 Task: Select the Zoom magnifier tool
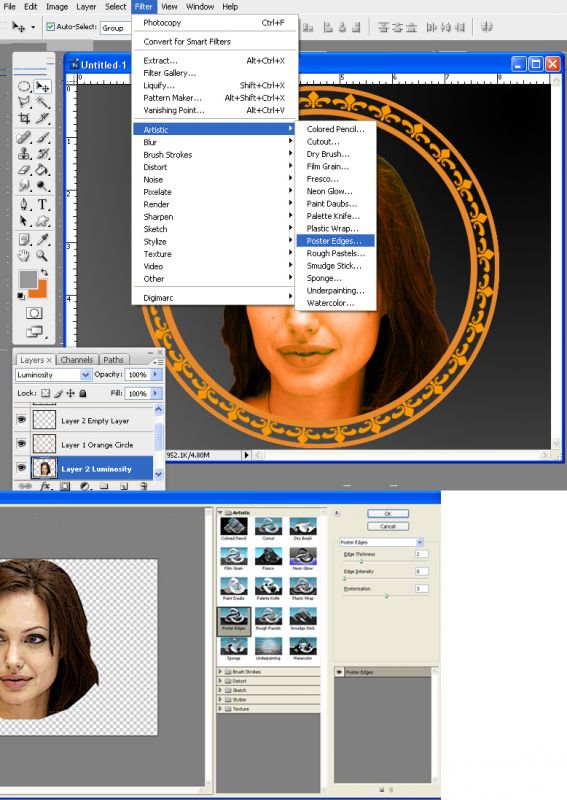point(42,256)
